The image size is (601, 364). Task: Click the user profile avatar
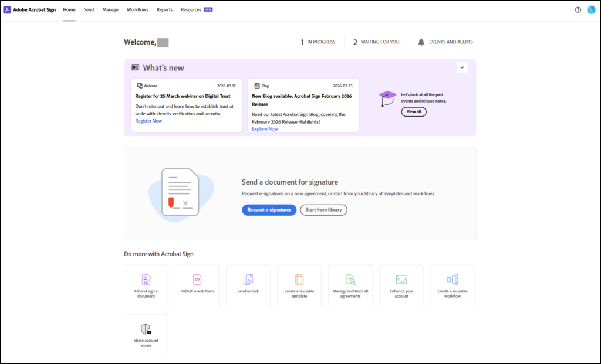click(591, 9)
